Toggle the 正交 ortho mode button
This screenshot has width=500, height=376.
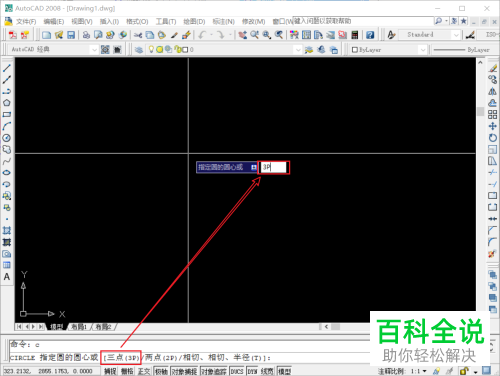point(144,371)
